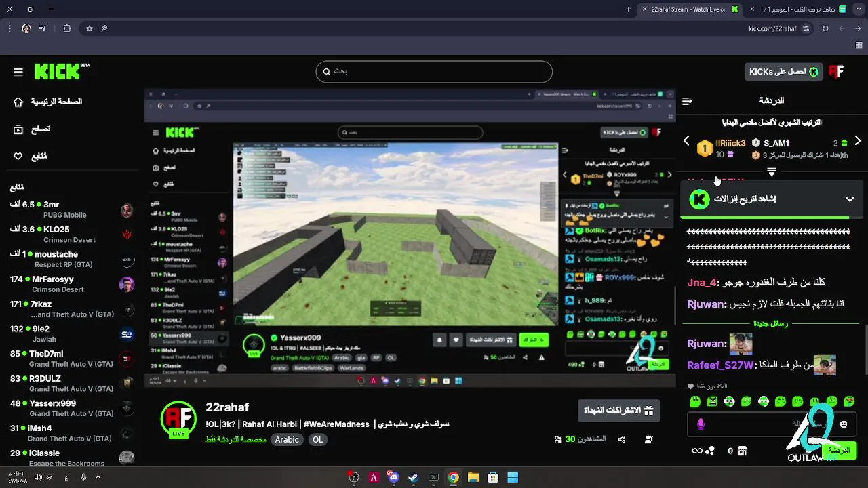Click the gifted subscriptions button
This screenshot has height=488, width=868.
pos(618,411)
